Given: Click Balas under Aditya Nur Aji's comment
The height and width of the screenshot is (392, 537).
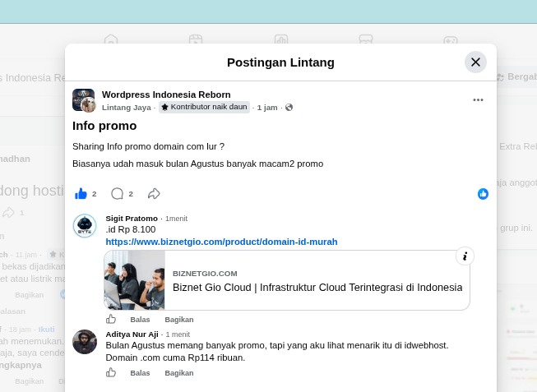Looking at the screenshot, I should [140, 373].
